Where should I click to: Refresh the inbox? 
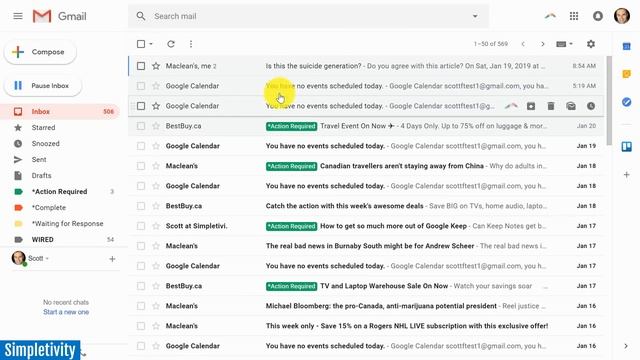coord(171,44)
